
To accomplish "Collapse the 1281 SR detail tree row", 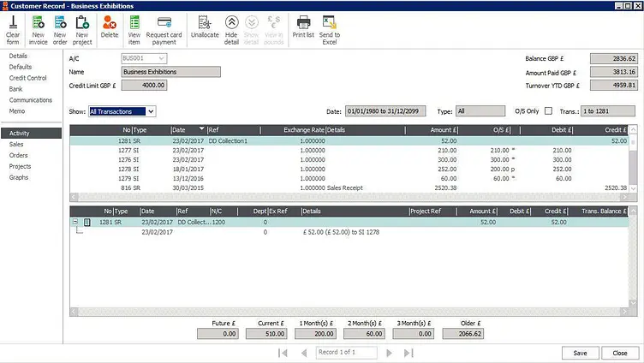I will 75,222.
